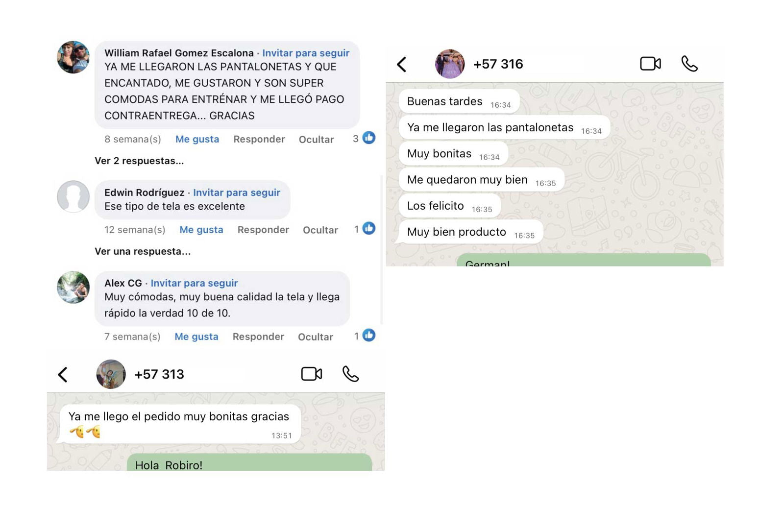Go back from +57 313 chat
Image resolution: width=784 pixels, height=532 pixels.
62,375
